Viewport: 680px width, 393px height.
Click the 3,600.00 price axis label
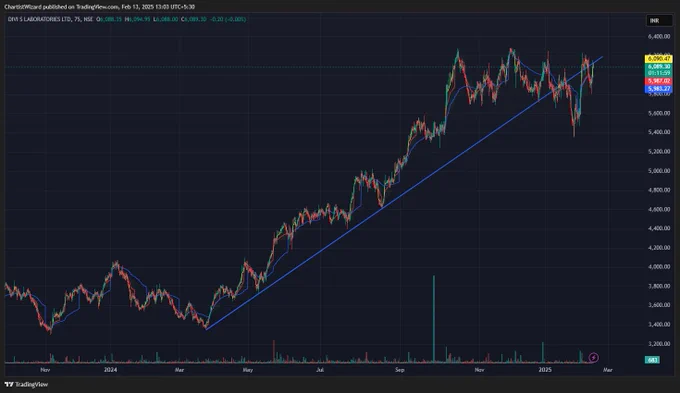(659, 305)
